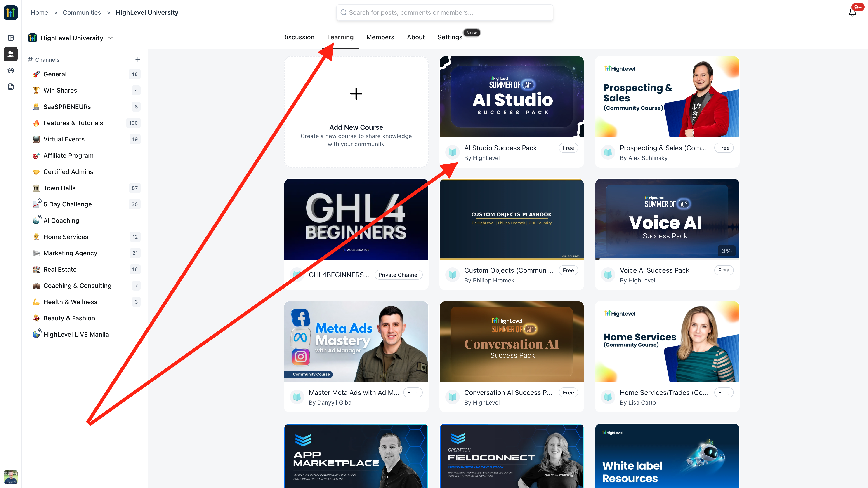Image resolution: width=868 pixels, height=488 pixels.
Task: Click the Private Channel badge on GHL4BEGINNERS
Action: [x=398, y=275]
